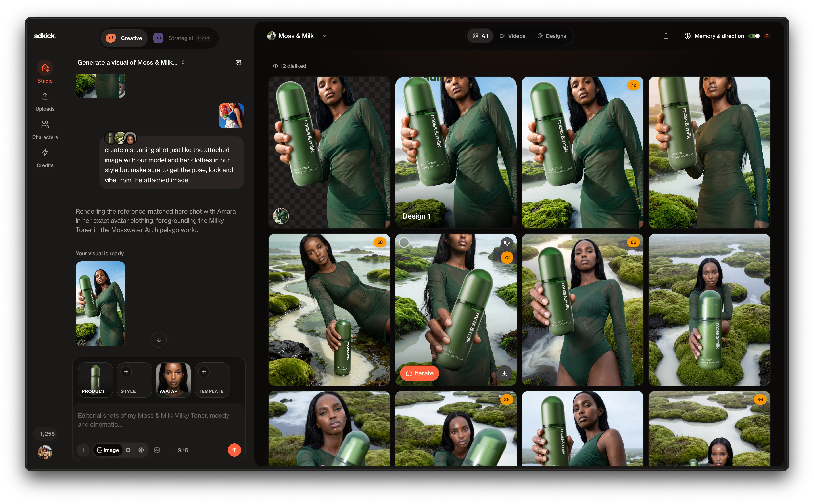Open the AVATAR slot with Amara's face
814x504 pixels.
[173, 380]
